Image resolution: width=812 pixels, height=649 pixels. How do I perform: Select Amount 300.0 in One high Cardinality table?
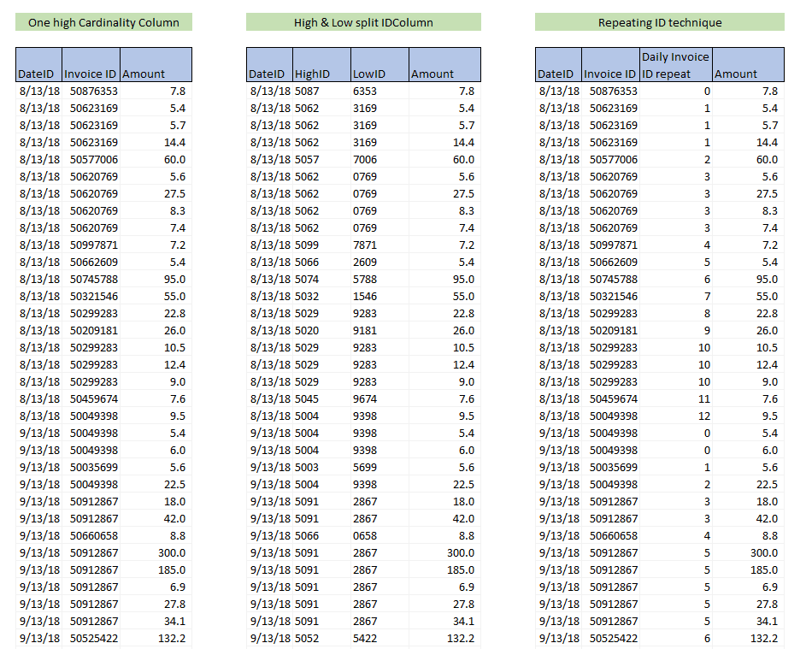[156, 552]
